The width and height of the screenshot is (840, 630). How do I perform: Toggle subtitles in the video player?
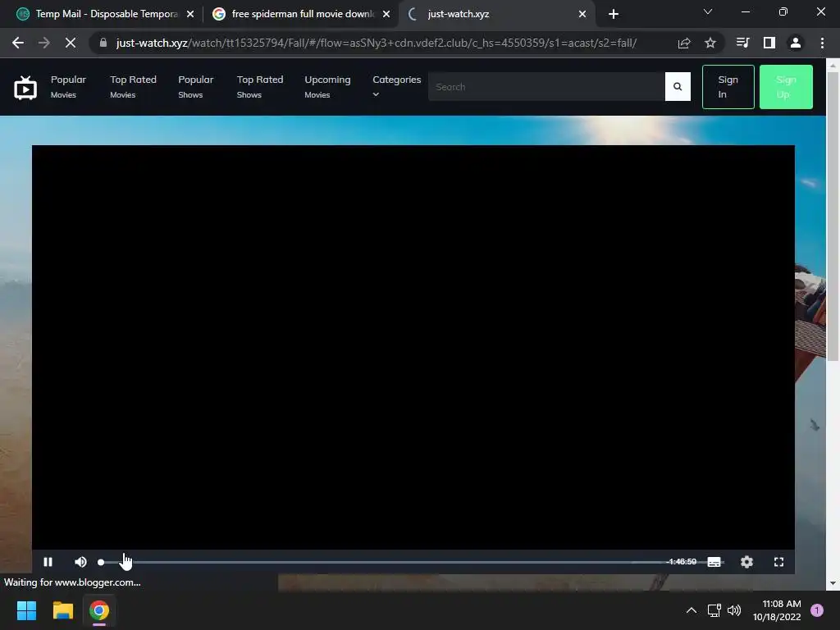[x=714, y=562]
